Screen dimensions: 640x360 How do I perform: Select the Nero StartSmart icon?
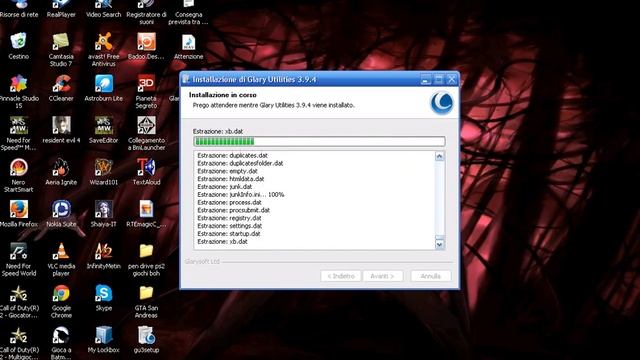18,167
